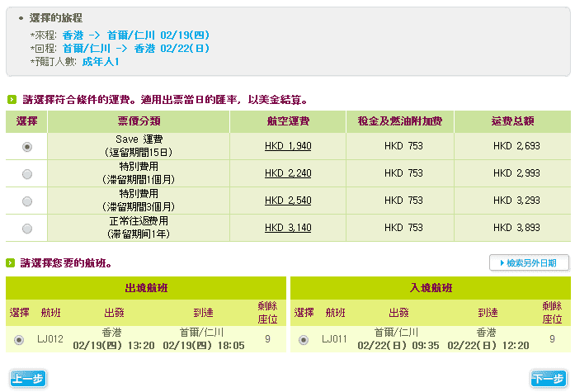
Task: Choose the 特別費用 3個月 fare option
Action: 27,201
